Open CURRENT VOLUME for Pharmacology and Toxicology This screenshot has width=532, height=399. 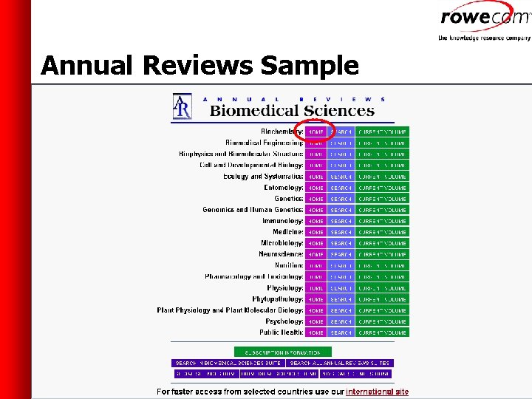pyautogui.click(x=383, y=277)
